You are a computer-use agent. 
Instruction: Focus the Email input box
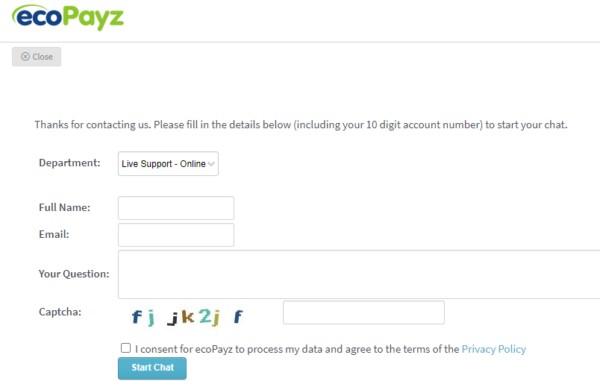pos(176,235)
